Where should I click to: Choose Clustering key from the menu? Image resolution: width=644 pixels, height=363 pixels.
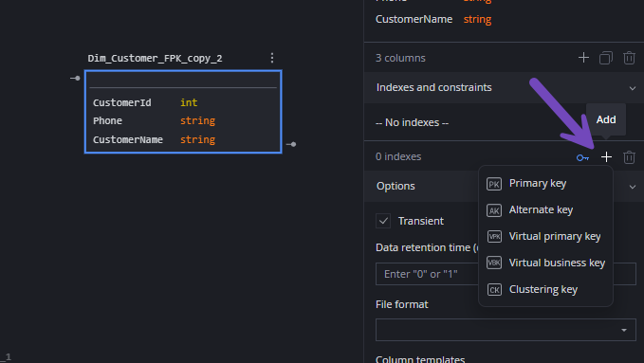546,289
